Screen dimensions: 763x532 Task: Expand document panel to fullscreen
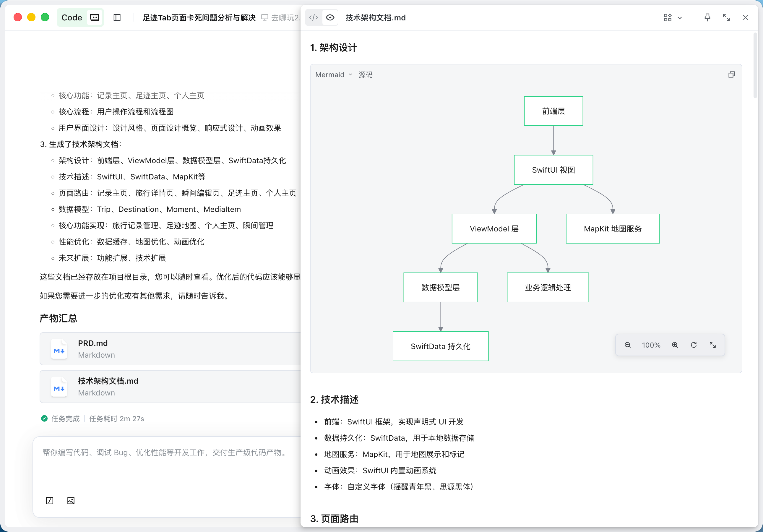click(x=726, y=18)
